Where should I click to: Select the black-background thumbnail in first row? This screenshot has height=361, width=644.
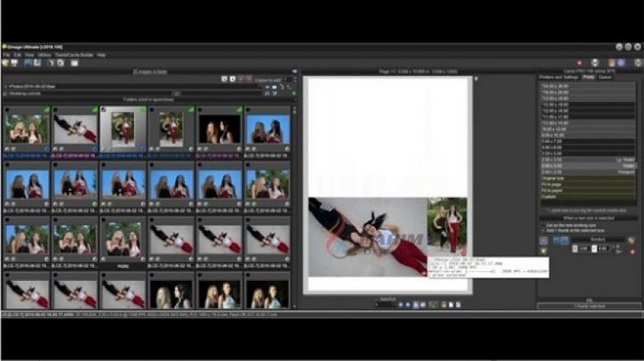coord(219,129)
